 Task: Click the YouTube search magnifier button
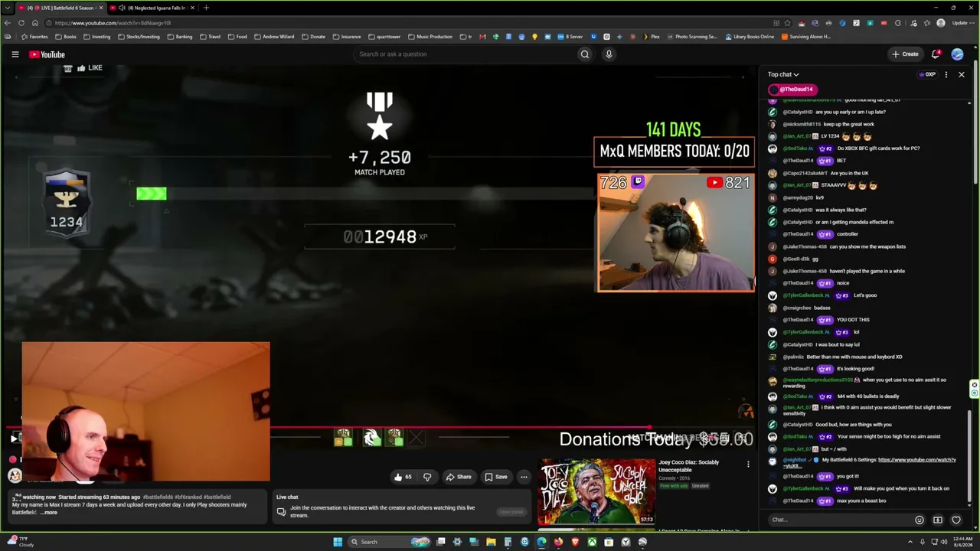coord(585,54)
